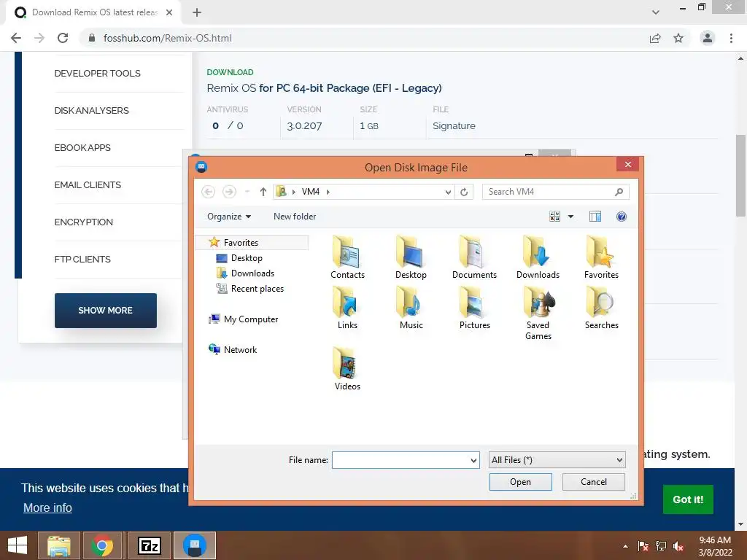
Task: Click the Search VM4 field
Action: [x=555, y=192]
